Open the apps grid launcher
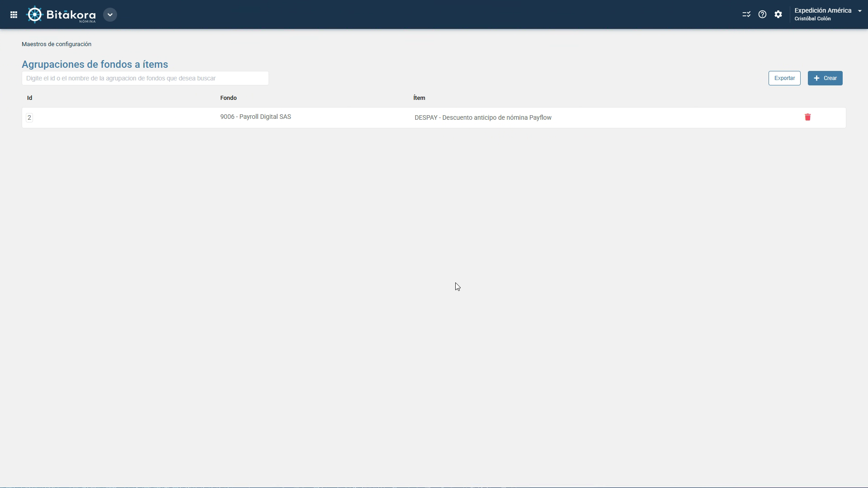Viewport: 868px width, 488px height. click(14, 14)
